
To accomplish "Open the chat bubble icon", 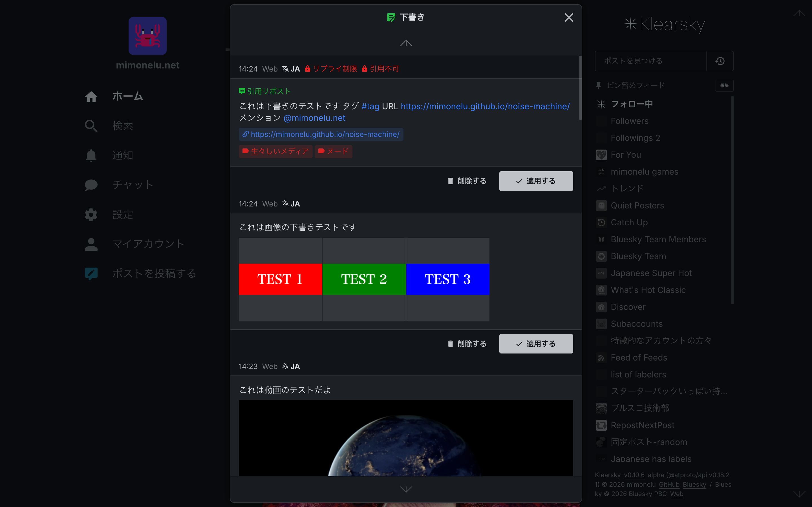I will pos(91,185).
